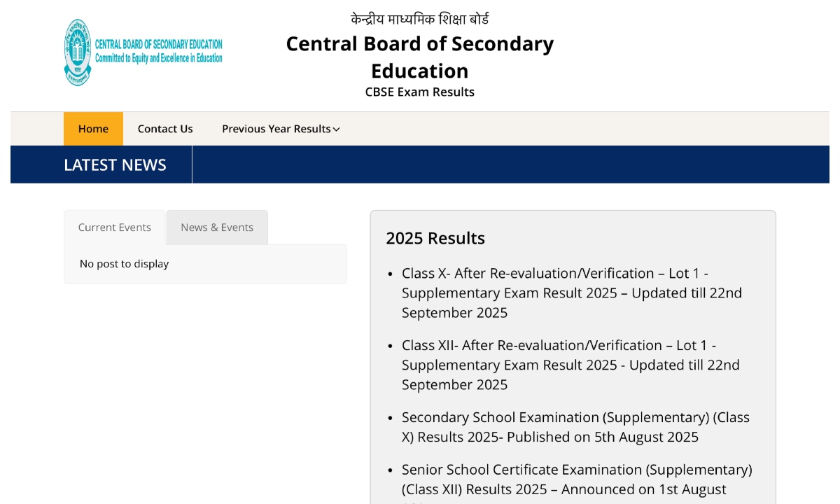Open the Contact Us page
This screenshot has width=840, height=504.
point(165,129)
